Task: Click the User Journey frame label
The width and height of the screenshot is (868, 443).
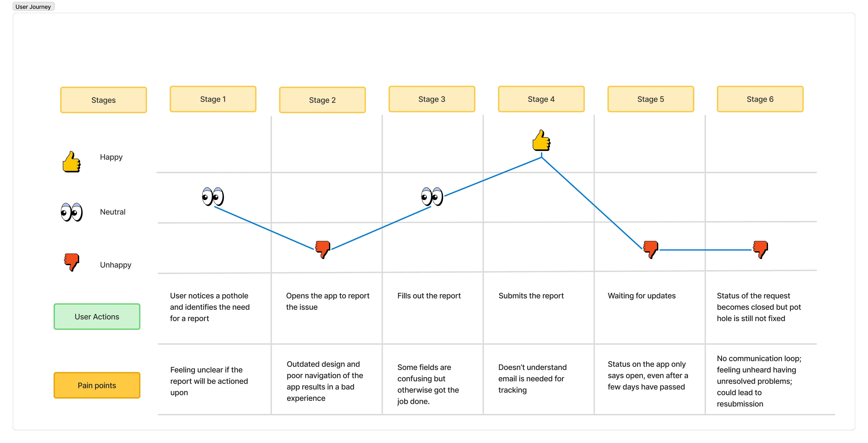Action: (33, 7)
